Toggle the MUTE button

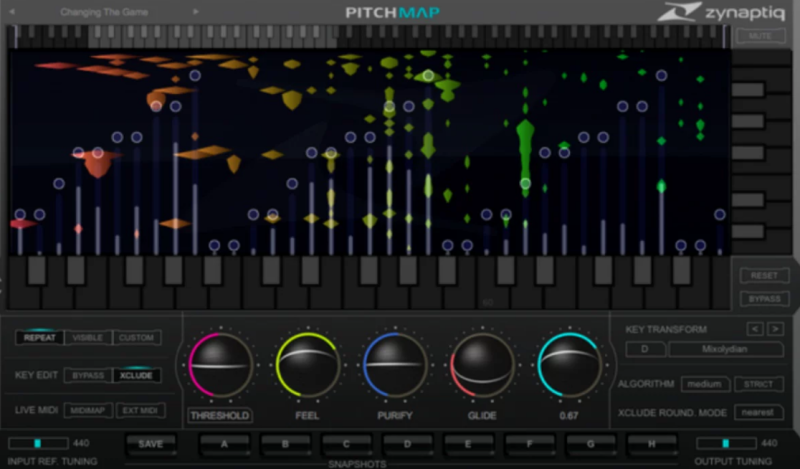(760, 36)
